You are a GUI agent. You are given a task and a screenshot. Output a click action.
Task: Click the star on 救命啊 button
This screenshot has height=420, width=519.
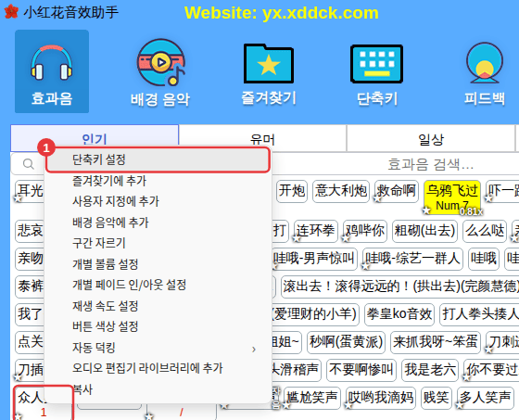coord(378,199)
